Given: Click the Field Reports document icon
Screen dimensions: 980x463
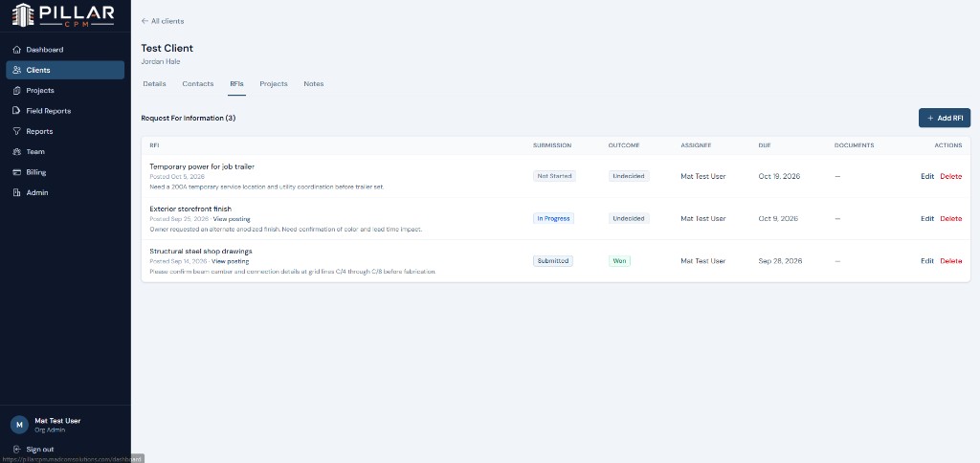Looking at the screenshot, I should pos(17,111).
